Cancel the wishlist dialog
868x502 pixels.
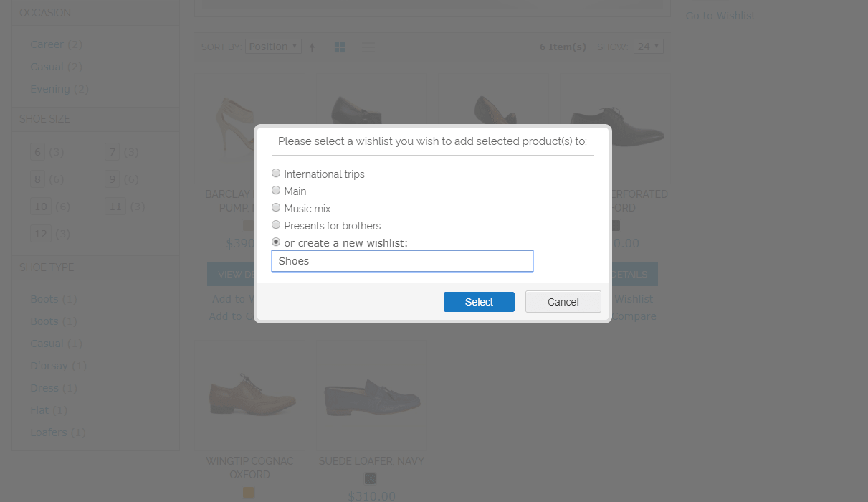coord(563,302)
